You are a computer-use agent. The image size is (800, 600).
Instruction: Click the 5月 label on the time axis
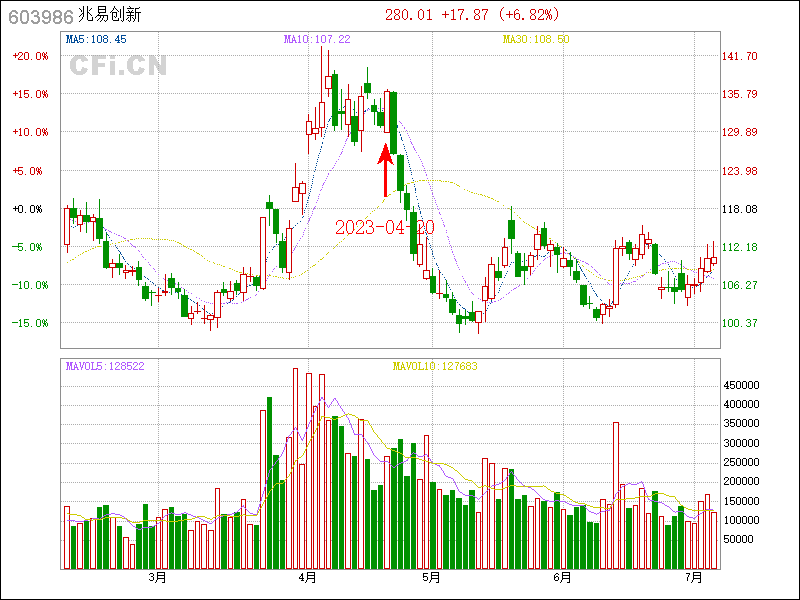(x=431, y=577)
